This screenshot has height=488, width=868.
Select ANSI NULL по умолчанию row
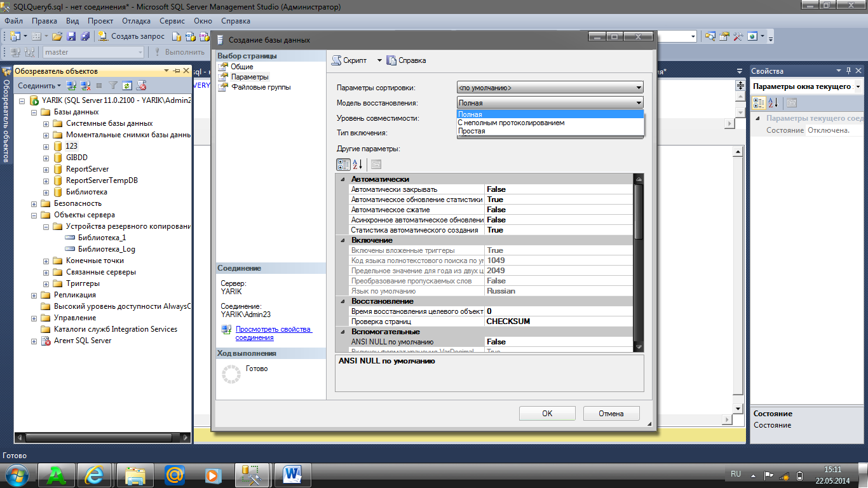[x=491, y=342]
